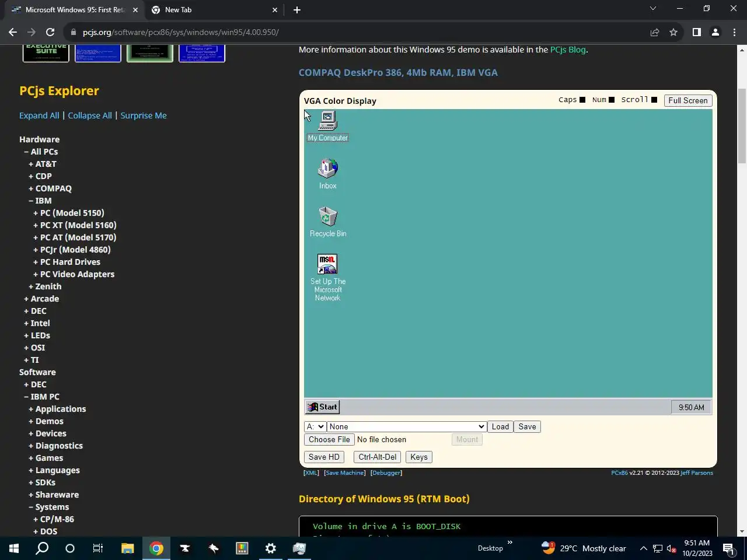The image size is (747, 560).
Task: Click the Save diskette button
Action: (x=527, y=426)
